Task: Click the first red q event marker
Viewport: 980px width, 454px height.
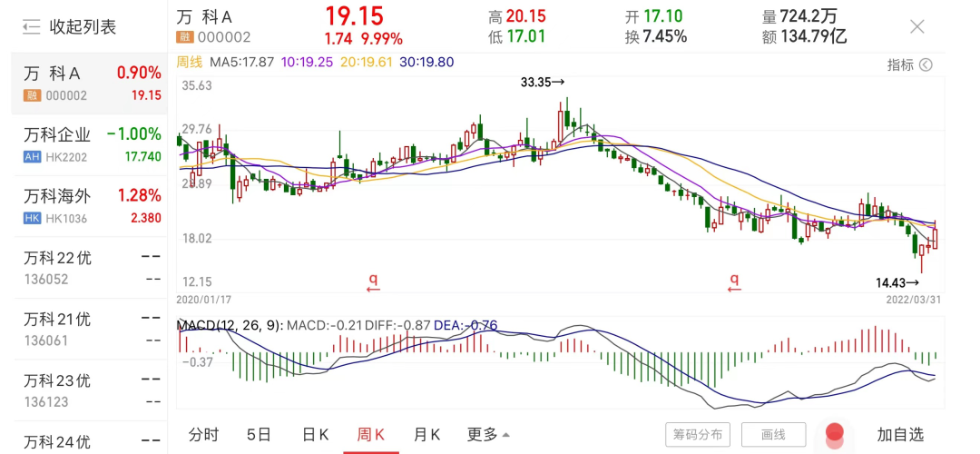Action: (373, 282)
